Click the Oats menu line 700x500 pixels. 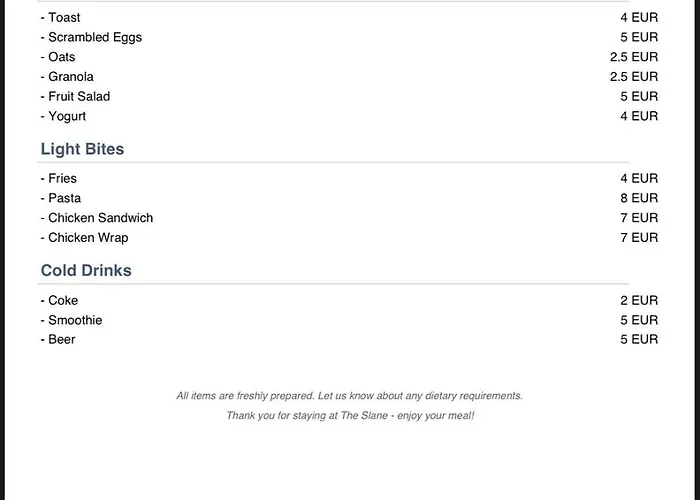coord(61,57)
